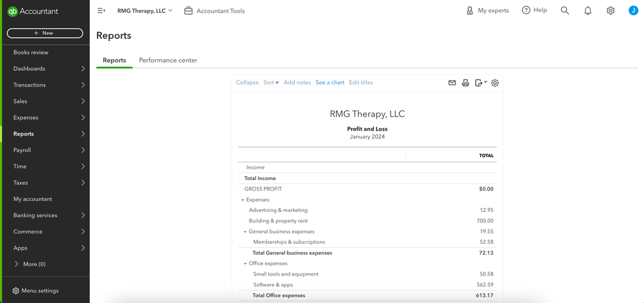
Task: Open notifications bell
Action: [x=588, y=11]
